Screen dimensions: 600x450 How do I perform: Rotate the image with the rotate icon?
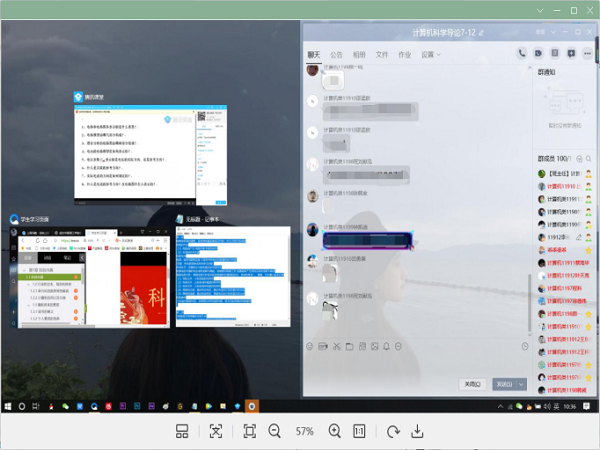click(x=392, y=431)
